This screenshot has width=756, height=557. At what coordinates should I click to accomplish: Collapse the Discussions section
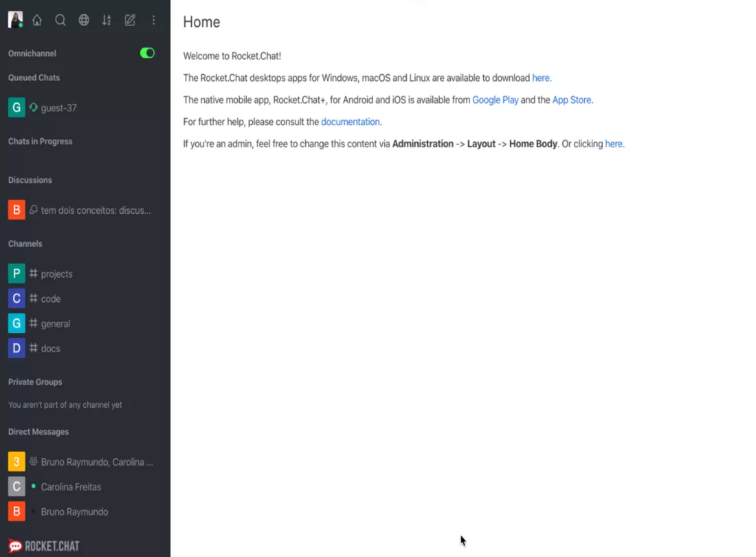pos(30,179)
